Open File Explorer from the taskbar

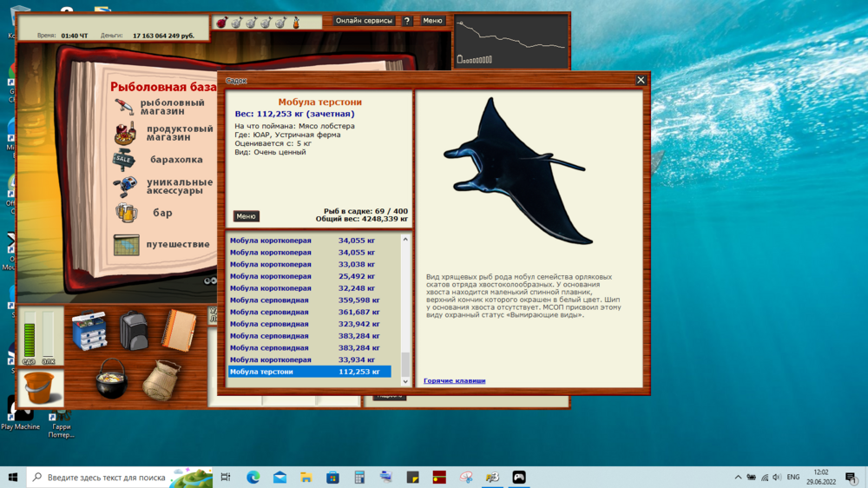click(x=306, y=477)
